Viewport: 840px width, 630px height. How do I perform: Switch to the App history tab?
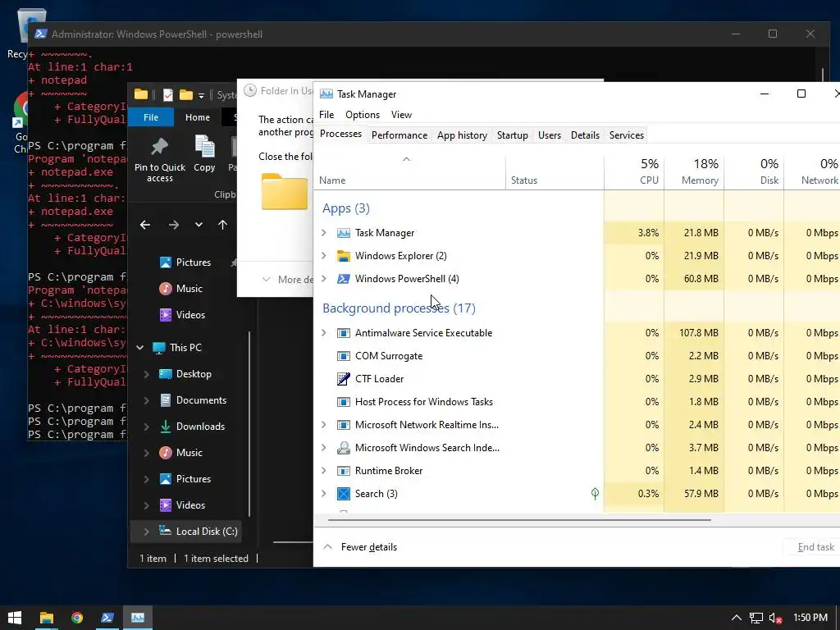[x=463, y=135]
